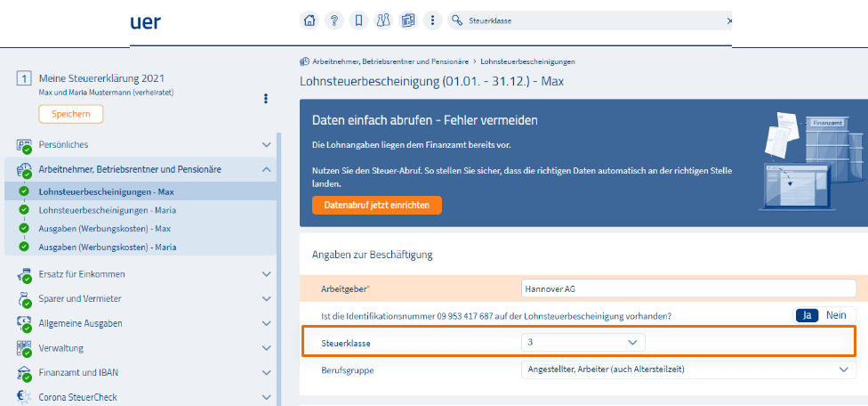Image resolution: width=868 pixels, height=406 pixels.
Task: Open the people icon in top toolbar
Action: [x=383, y=20]
